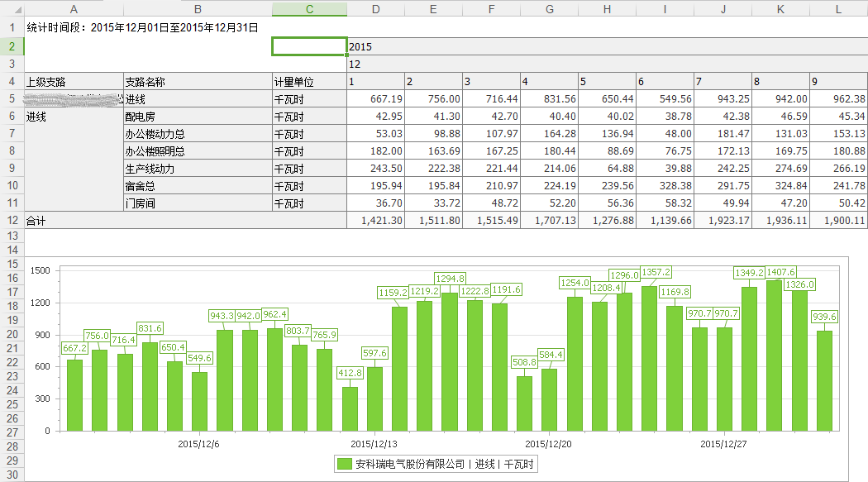Image resolution: width=868 pixels, height=482 pixels.
Task: Click the green legend color swatch
Action: click(x=344, y=465)
